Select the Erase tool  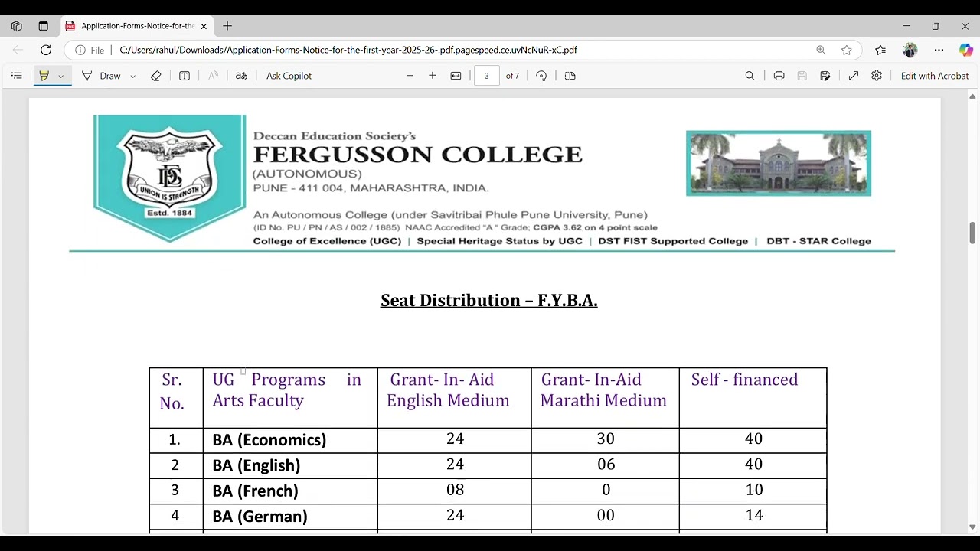(x=156, y=76)
